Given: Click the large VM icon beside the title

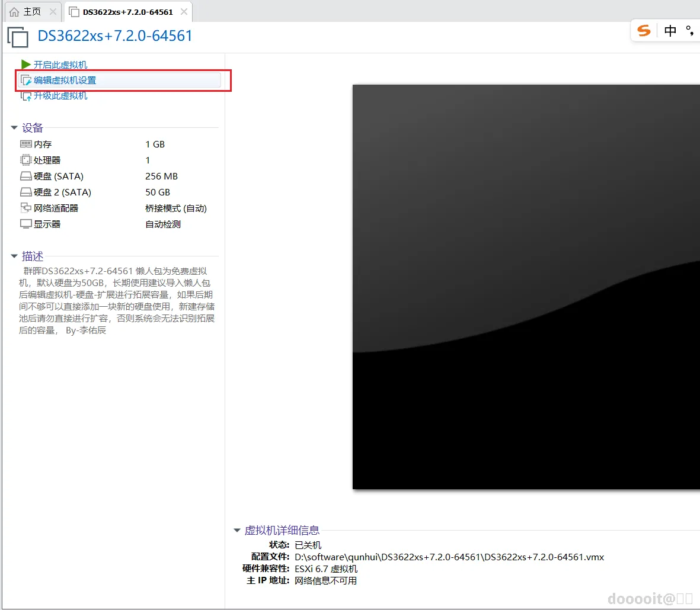Looking at the screenshot, I should pyautogui.click(x=18, y=37).
